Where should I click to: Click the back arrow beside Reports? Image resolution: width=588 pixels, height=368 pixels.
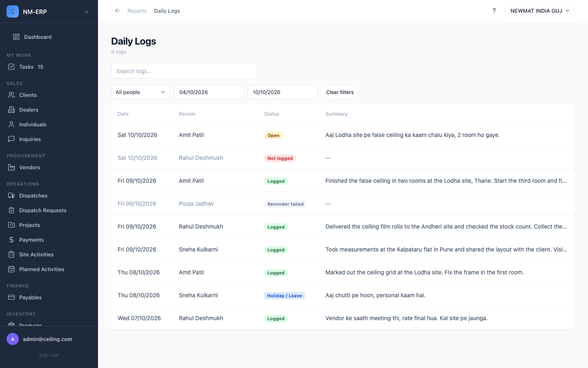pos(118,11)
